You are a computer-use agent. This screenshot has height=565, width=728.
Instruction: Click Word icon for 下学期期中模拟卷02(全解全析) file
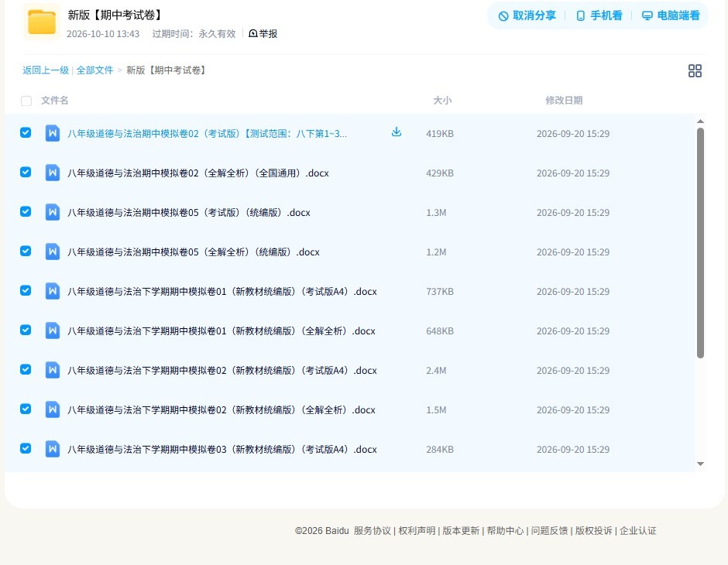point(53,409)
